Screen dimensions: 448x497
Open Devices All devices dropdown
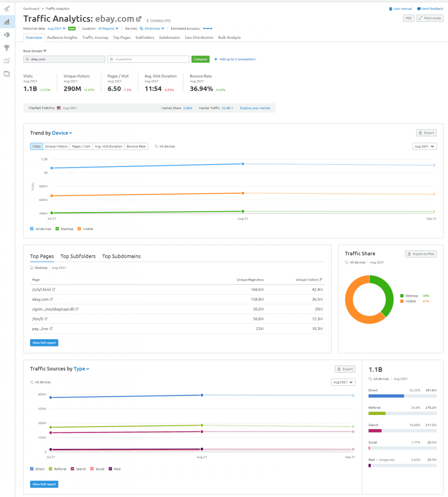(x=154, y=29)
